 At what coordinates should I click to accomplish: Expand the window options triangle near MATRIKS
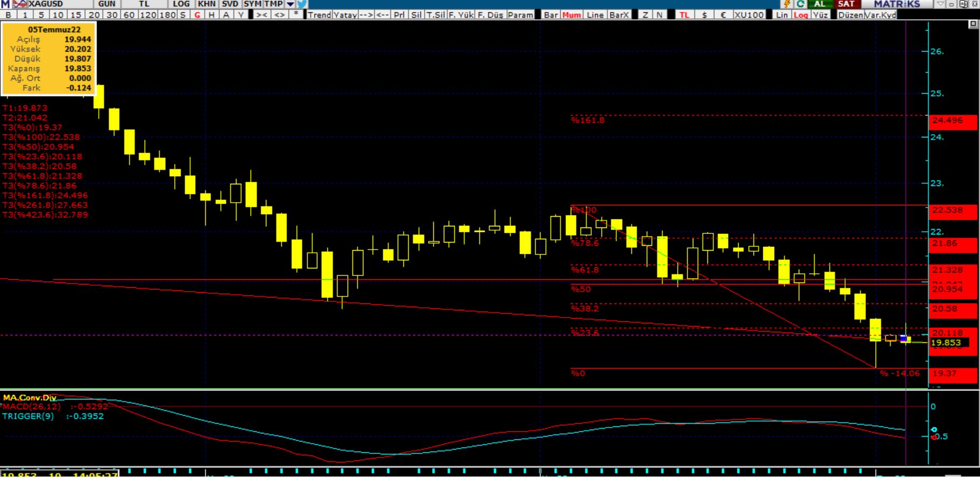[x=940, y=4]
